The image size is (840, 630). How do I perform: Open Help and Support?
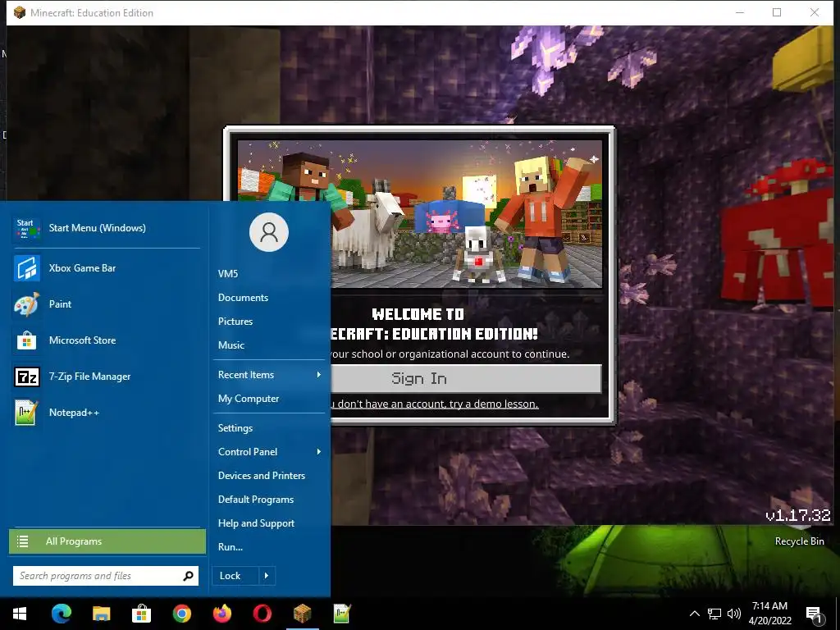pos(256,523)
